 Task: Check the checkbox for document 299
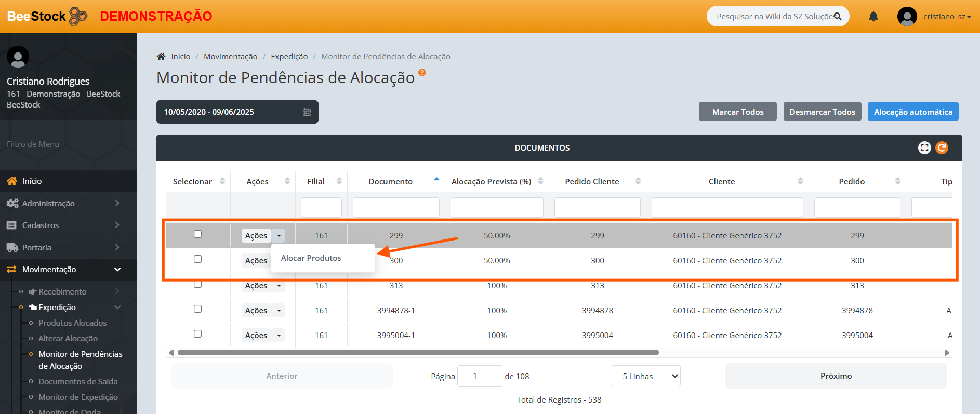197,234
